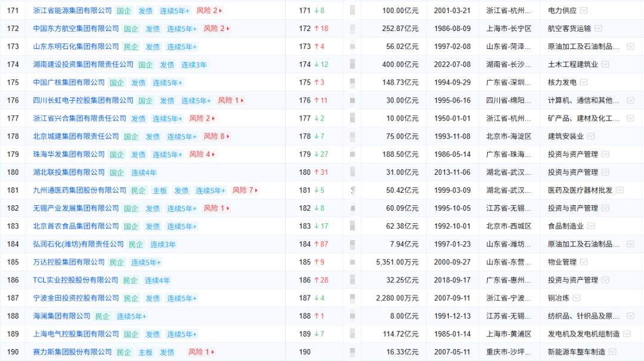Viewport: 644px width, 361px height.
Task: Expand industry dropdown beside 电力供应
Action: tap(584, 11)
